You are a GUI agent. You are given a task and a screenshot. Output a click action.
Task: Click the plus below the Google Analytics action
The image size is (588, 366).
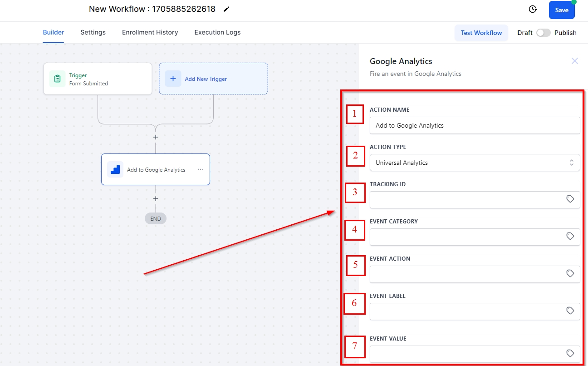pyautogui.click(x=156, y=199)
